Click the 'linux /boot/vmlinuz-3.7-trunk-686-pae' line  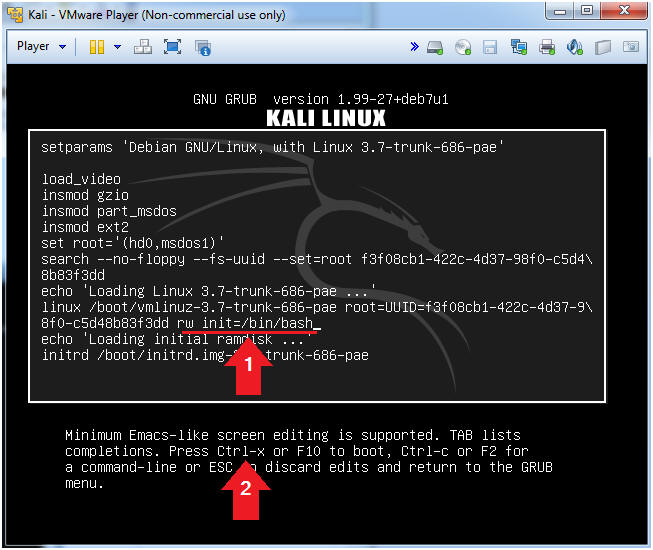[x=317, y=307]
